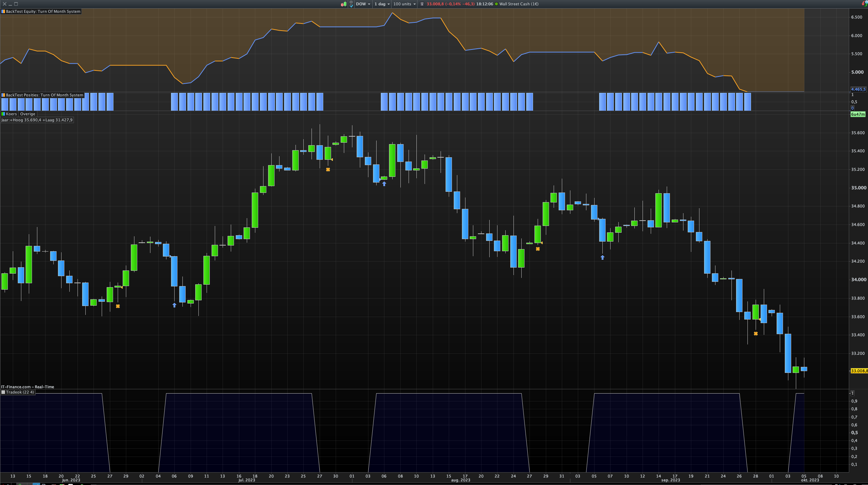Image resolution: width=868 pixels, height=485 pixels.
Task: Click the red-green refresh arrows icon
Action: coord(865,4)
